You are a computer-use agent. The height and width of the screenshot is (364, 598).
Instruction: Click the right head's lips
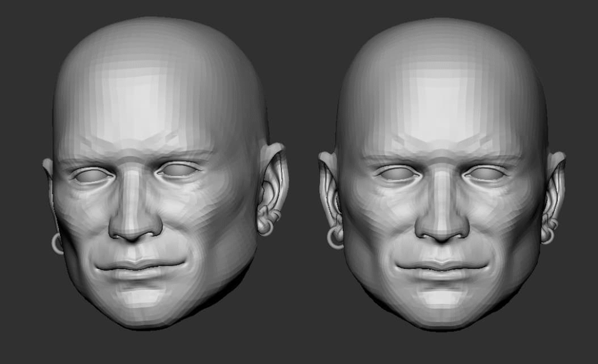click(x=442, y=267)
